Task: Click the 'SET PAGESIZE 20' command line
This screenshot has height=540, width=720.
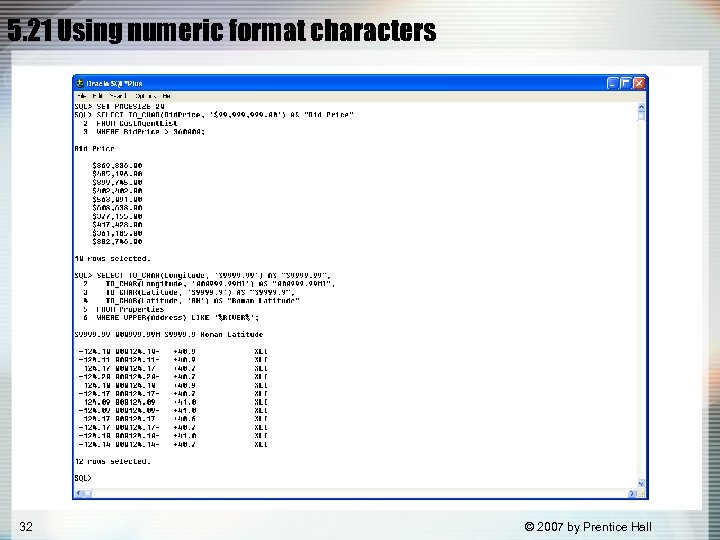Action: tap(119, 106)
